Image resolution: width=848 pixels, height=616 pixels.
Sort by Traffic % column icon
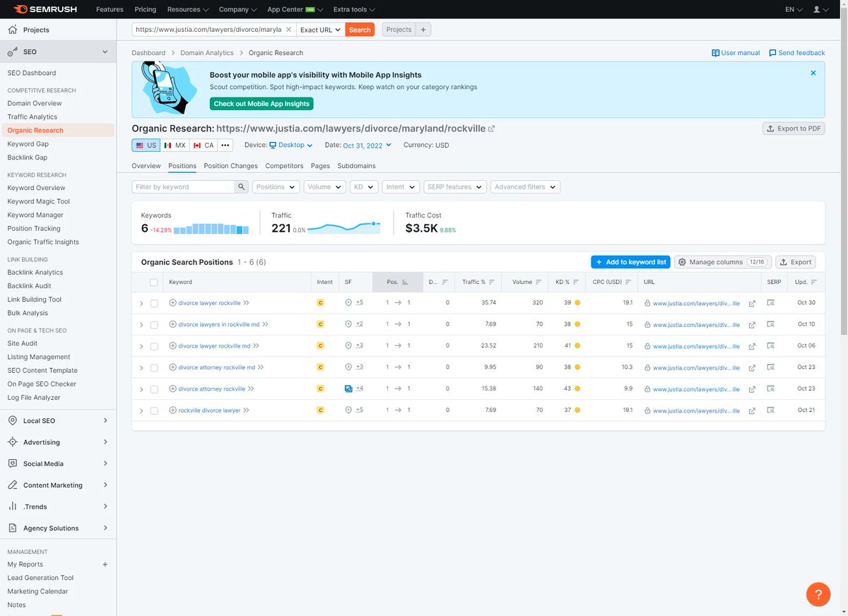[x=491, y=282]
